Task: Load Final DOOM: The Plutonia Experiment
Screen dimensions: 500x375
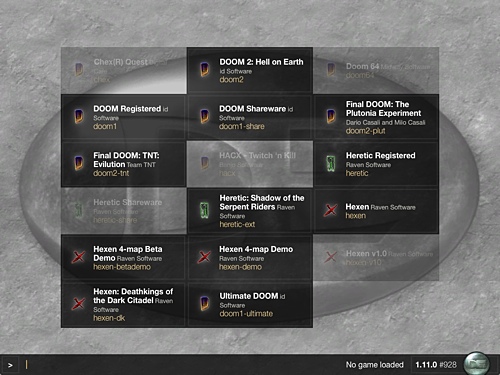Action: 376,117
